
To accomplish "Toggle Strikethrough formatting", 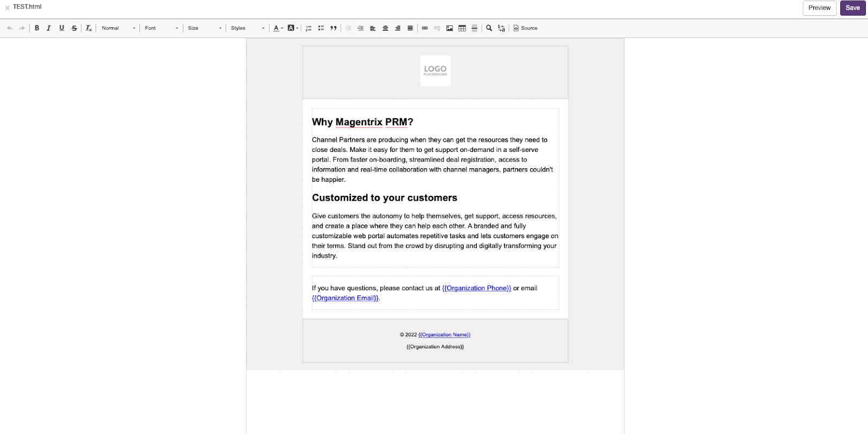I will pyautogui.click(x=74, y=28).
